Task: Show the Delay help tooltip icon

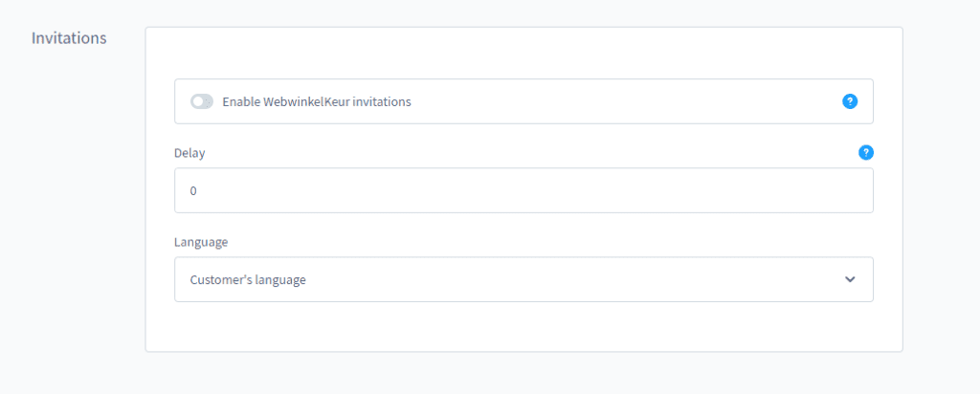Action: click(866, 152)
